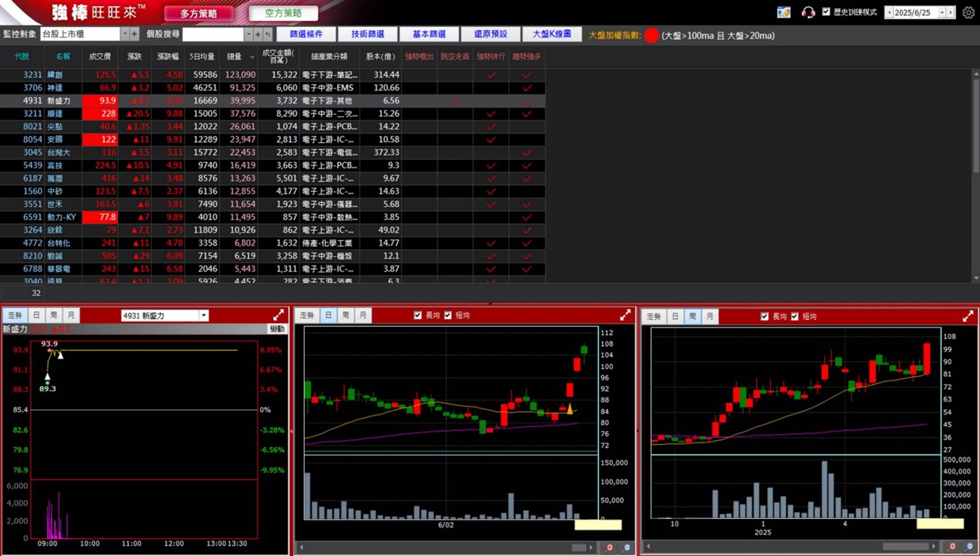Switch to 多方策略 strategy
The image size is (980, 556).
click(198, 13)
